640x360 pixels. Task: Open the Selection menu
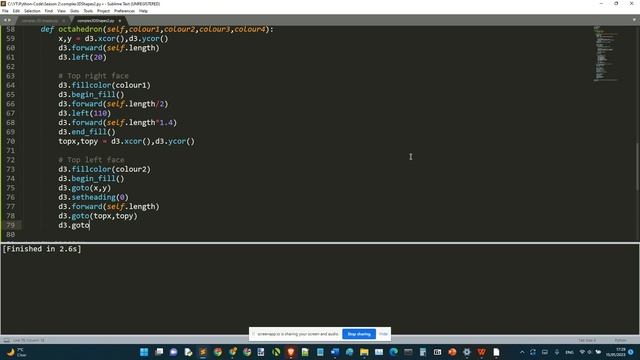(x=32, y=11)
